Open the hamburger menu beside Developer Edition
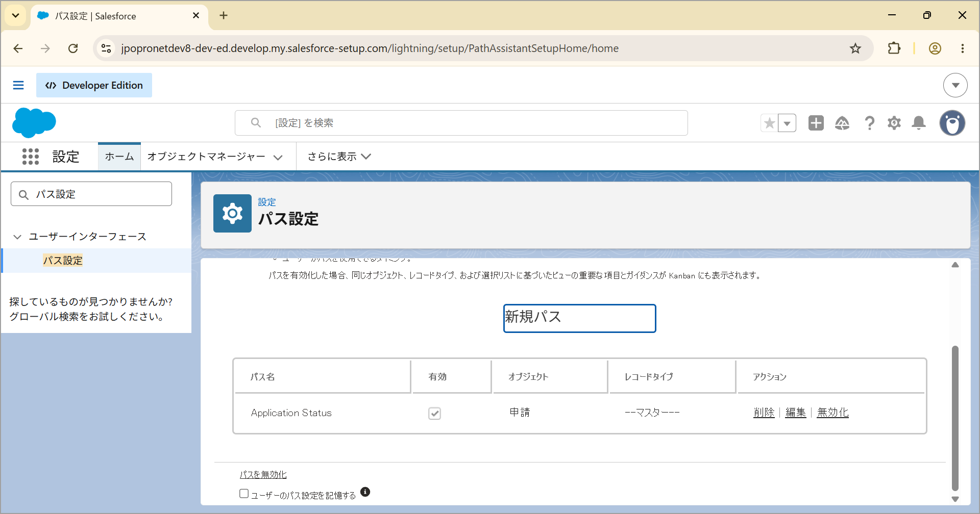980x514 pixels. 18,85
